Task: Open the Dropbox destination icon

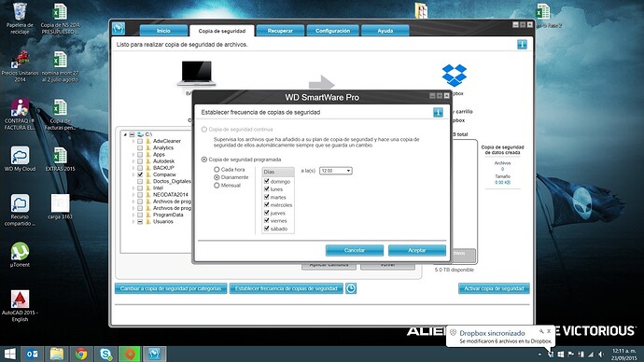Action: [454, 76]
